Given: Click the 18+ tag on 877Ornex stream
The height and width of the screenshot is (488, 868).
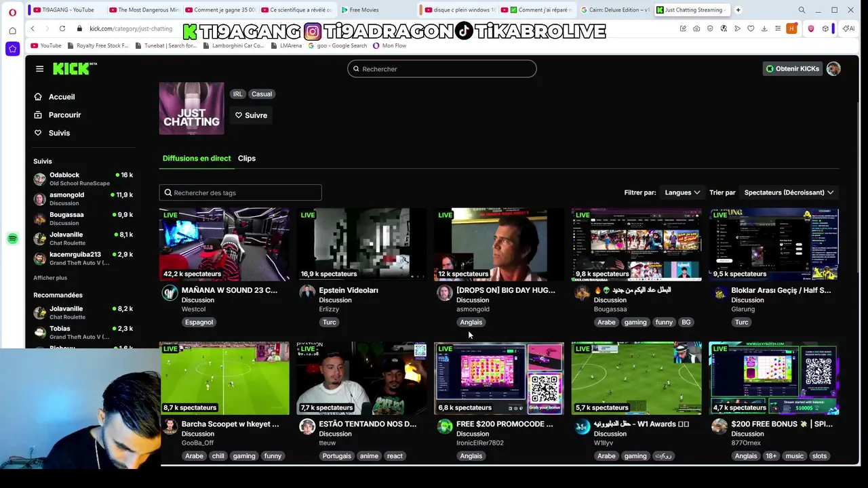Looking at the screenshot, I should 771,456.
